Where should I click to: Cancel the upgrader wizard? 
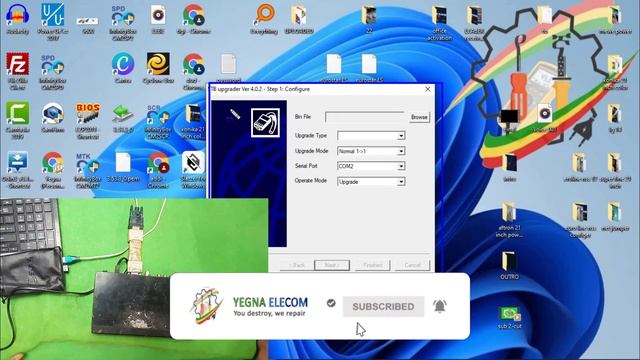tap(412, 265)
